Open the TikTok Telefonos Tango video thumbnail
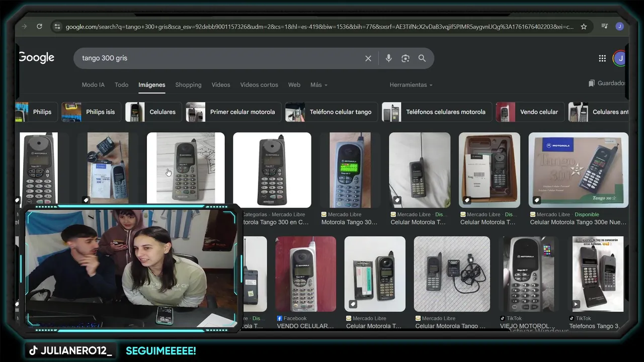644x362 pixels. pos(598,274)
